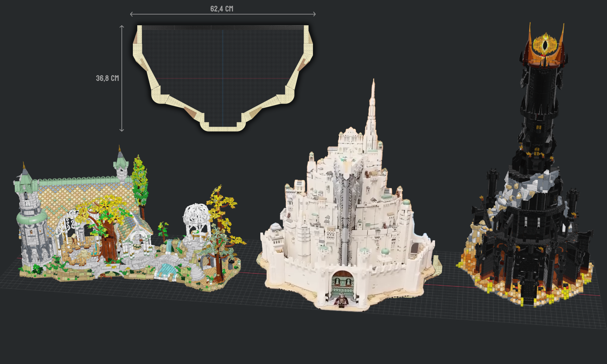Select the white Minas Tirith city model
The height and width of the screenshot is (364, 607).
coord(349,195)
